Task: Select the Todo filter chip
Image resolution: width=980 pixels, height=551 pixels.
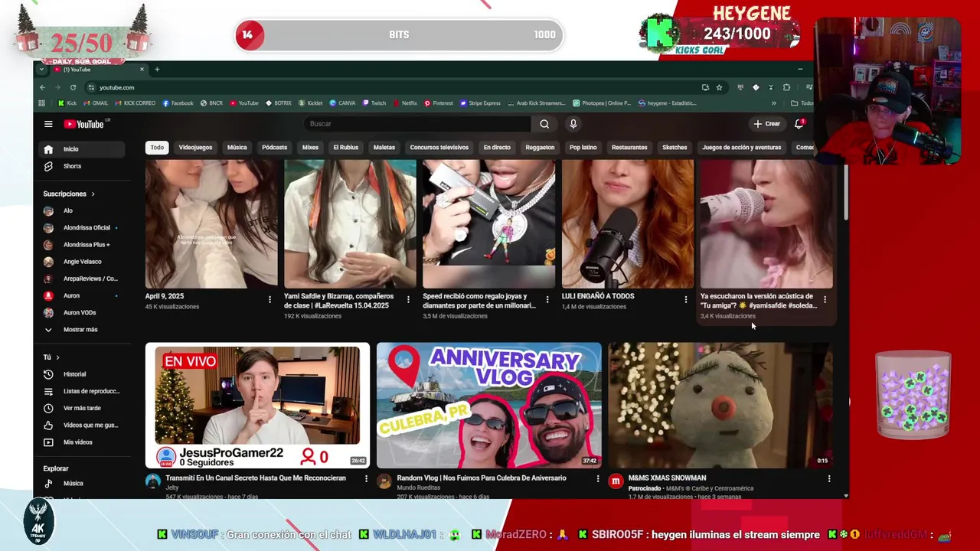Action: (157, 148)
